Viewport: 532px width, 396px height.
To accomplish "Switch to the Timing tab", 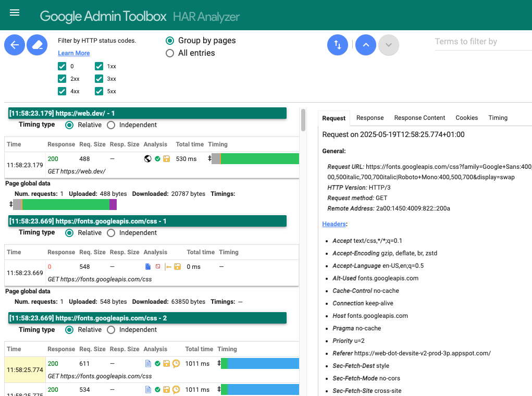I will coord(498,118).
